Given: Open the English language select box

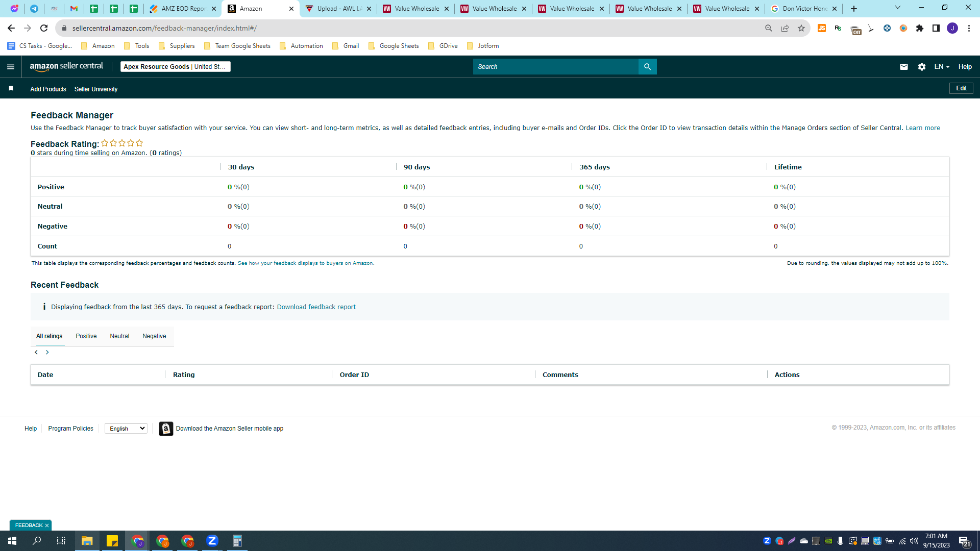Looking at the screenshot, I should tap(126, 429).
